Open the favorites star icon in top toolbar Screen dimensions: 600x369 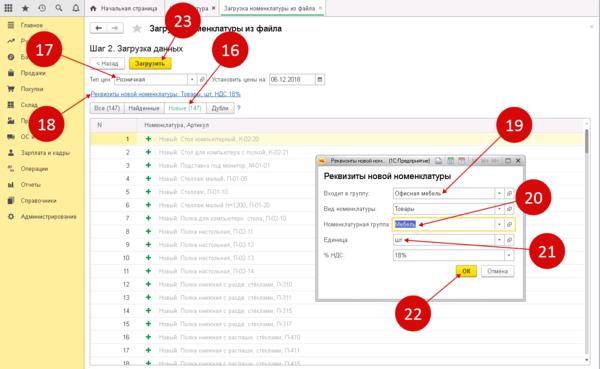coord(25,8)
